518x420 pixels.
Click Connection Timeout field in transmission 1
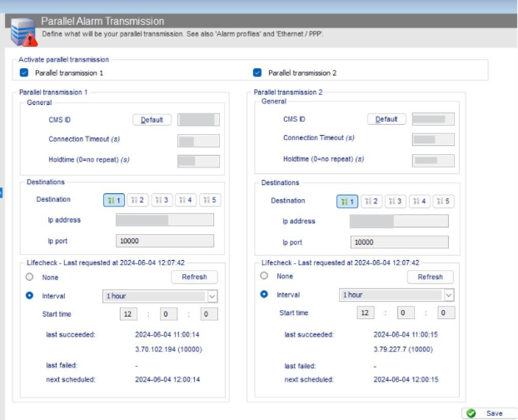pos(198,141)
